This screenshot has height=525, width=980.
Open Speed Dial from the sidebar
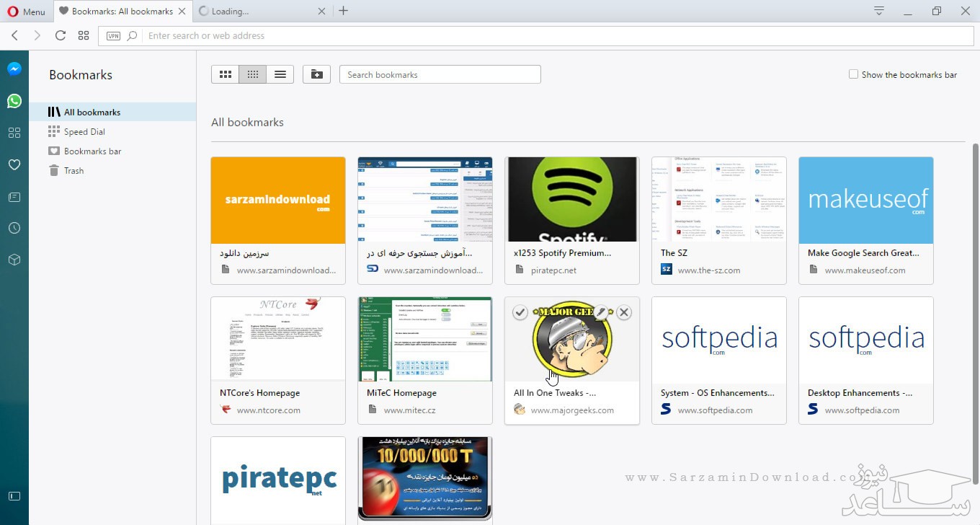pyautogui.click(x=14, y=133)
